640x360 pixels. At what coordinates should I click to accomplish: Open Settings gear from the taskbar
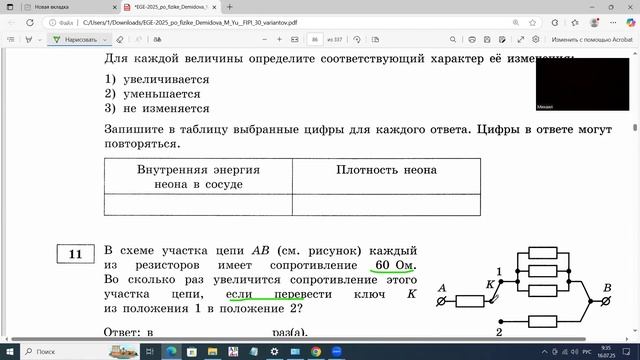[x=274, y=351]
